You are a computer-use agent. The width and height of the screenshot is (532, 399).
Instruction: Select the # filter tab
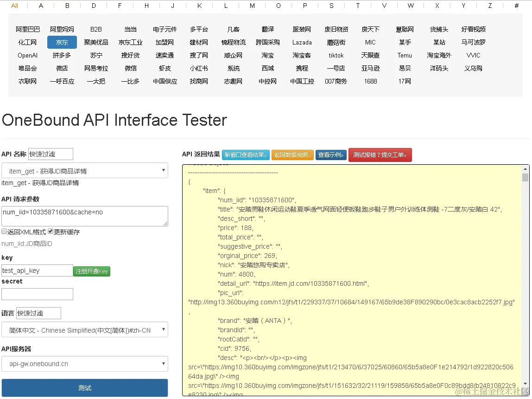coord(516,6)
